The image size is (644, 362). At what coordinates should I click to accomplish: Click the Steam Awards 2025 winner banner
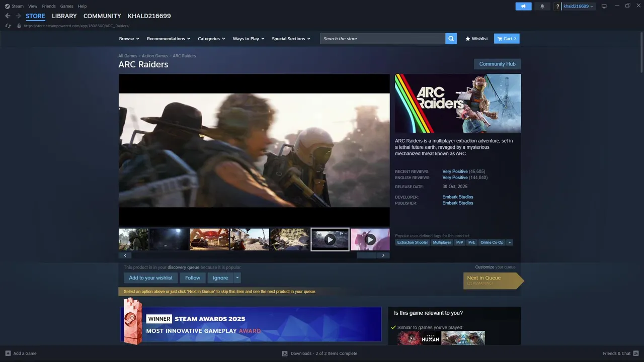pyautogui.click(x=251, y=324)
